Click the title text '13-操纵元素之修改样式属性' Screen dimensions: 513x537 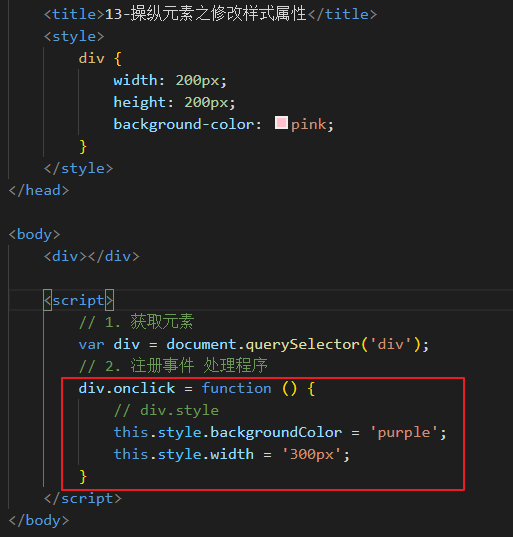click(x=205, y=14)
